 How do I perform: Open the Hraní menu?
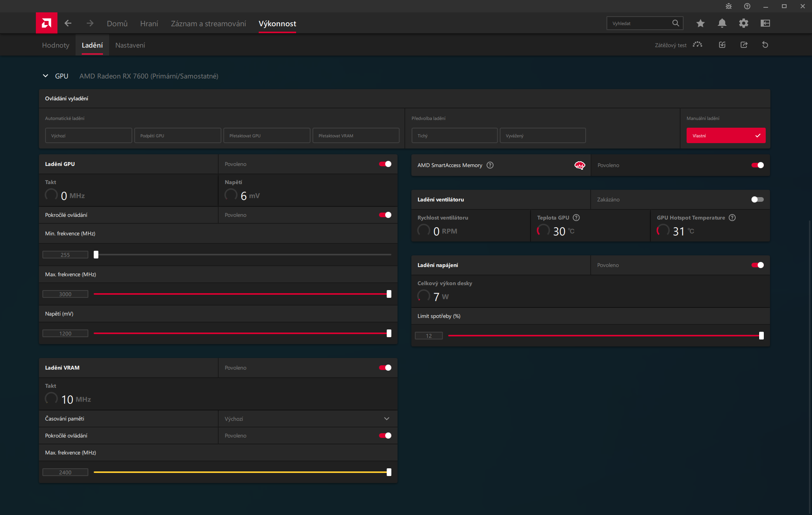pyautogui.click(x=149, y=24)
